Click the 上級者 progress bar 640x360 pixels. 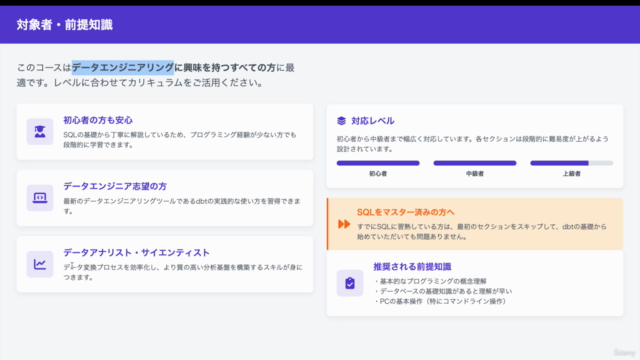571,163
